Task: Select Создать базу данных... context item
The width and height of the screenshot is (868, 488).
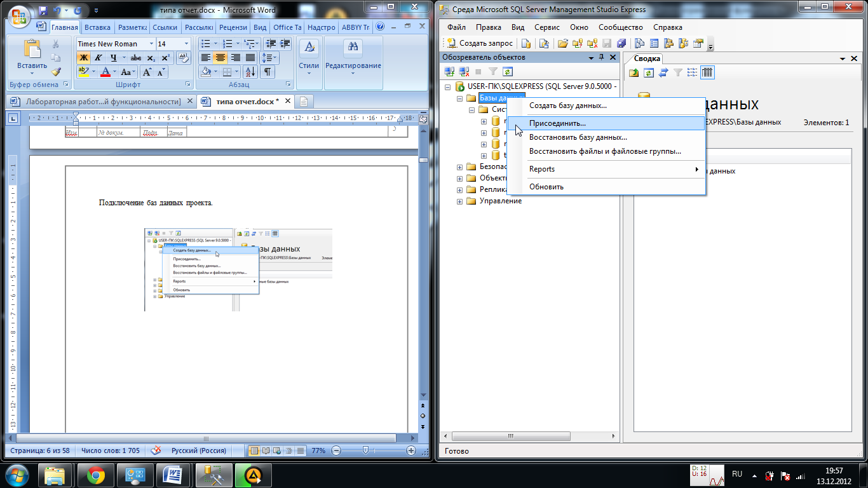Action: point(606,105)
